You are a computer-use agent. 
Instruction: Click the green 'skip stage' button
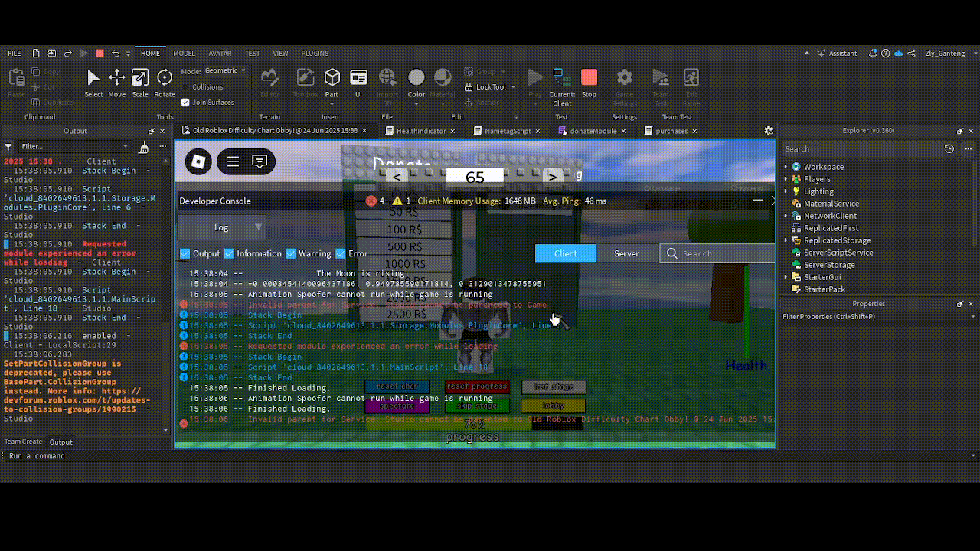point(477,406)
